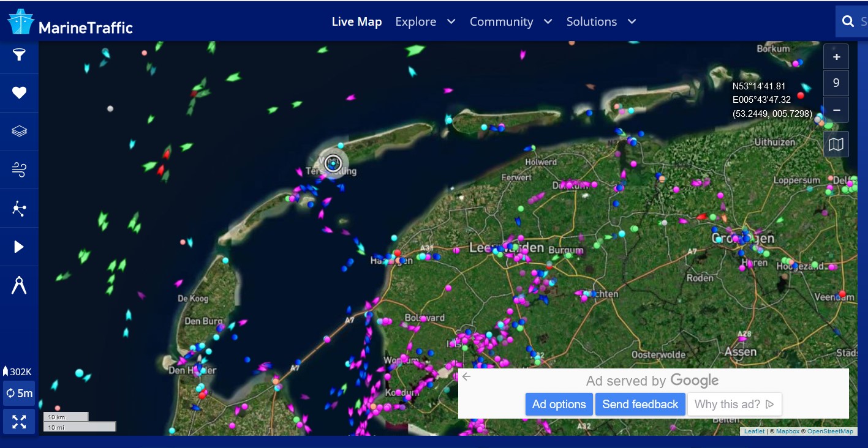868x448 pixels.
Task: Show the wind weather overlay icon
Action: click(x=19, y=170)
